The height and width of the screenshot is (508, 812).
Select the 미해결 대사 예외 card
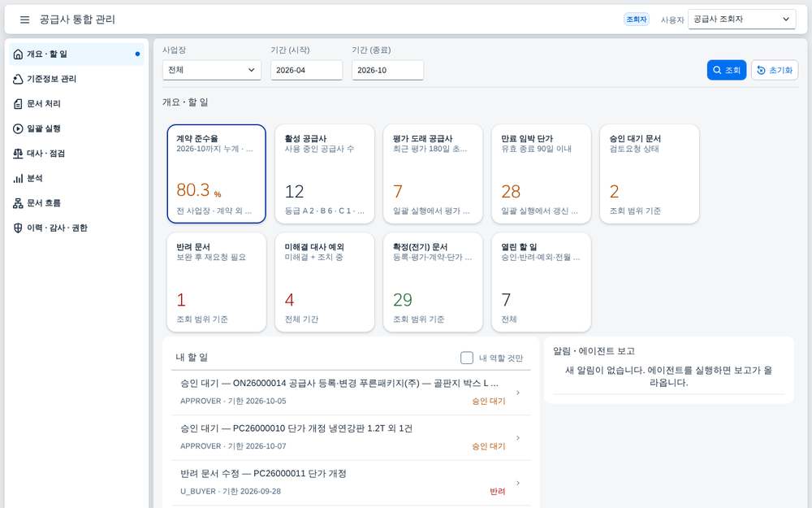point(325,282)
